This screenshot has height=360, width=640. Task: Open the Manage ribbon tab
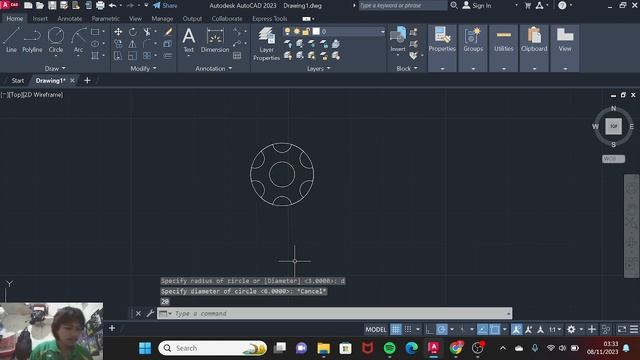tap(162, 18)
